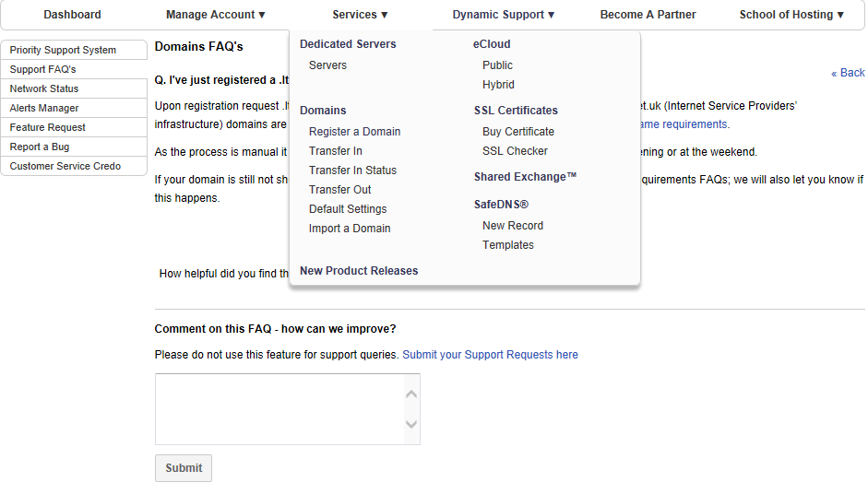The height and width of the screenshot is (494, 868).
Task: Open Transfer In Status
Action: [352, 171]
